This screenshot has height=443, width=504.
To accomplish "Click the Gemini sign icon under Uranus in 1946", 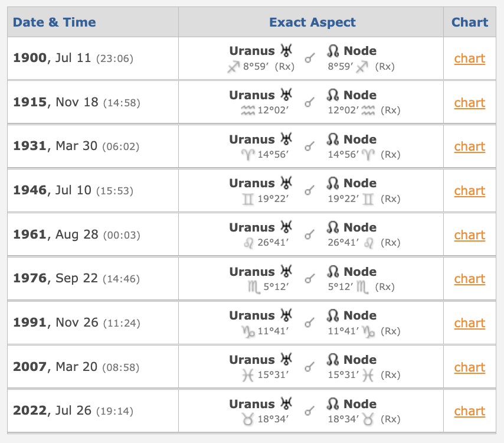I will [x=248, y=199].
